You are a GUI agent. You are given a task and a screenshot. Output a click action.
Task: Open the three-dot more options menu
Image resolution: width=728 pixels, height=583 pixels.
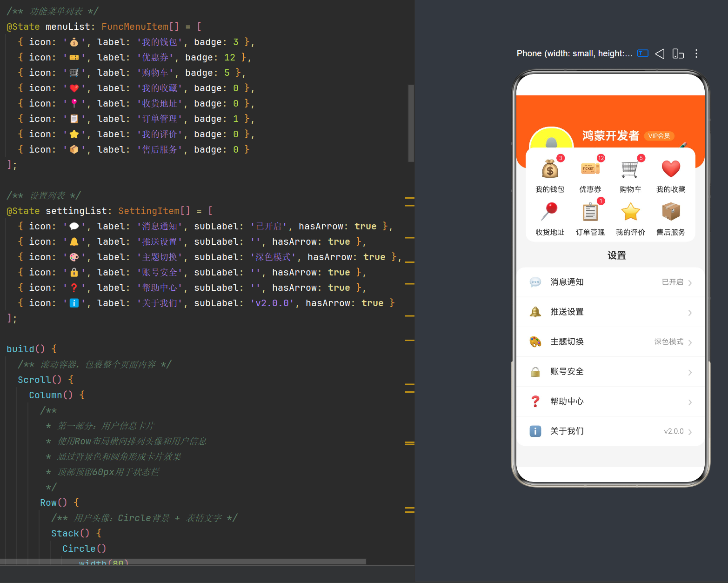pyautogui.click(x=696, y=54)
